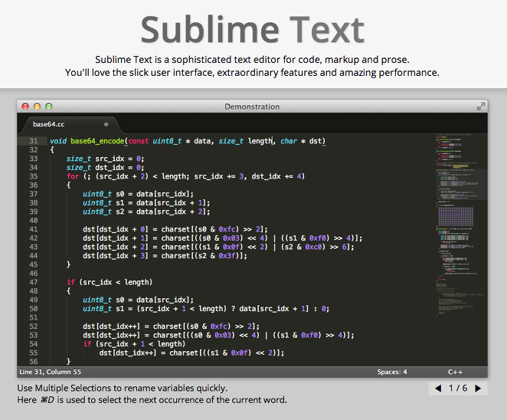Click 'if' keyword on line 47
The width and height of the screenshot is (507, 420).
70,282
